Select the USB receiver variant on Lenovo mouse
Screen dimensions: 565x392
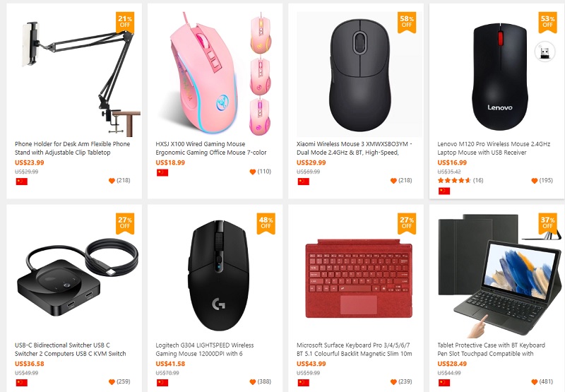tap(545, 52)
